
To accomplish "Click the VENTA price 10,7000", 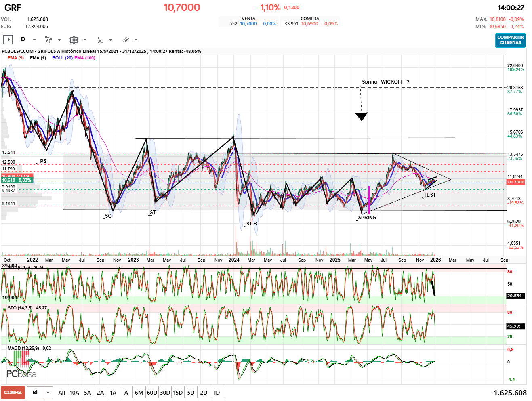I will click(x=248, y=24).
